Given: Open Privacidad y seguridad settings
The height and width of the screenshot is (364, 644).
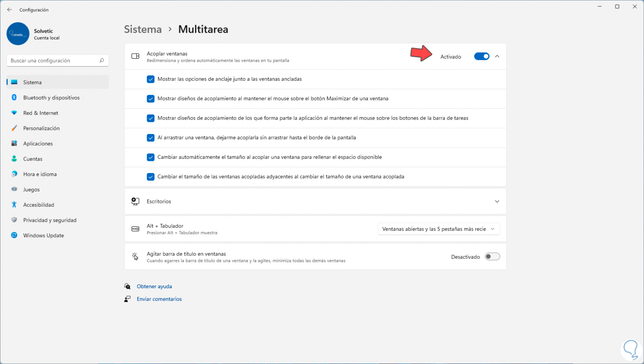Looking at the screenshot, I should 50,220.
